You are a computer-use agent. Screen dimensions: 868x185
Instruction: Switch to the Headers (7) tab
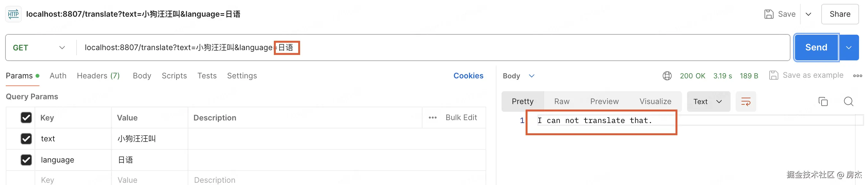point(98,76)
